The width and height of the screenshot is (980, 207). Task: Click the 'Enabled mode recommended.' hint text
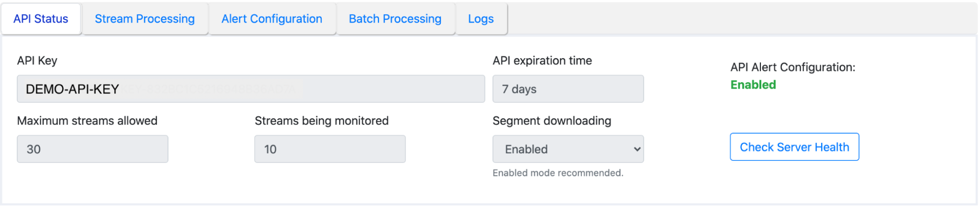(x=558, y=173)
